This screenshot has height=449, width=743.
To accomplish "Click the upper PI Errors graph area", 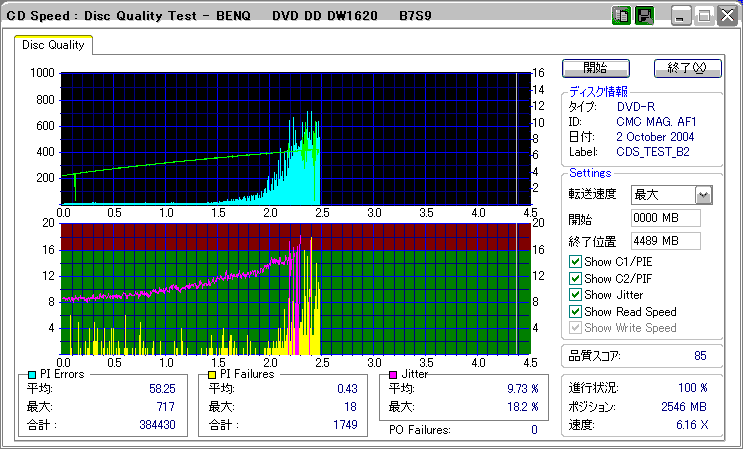I will pos(295,138).
